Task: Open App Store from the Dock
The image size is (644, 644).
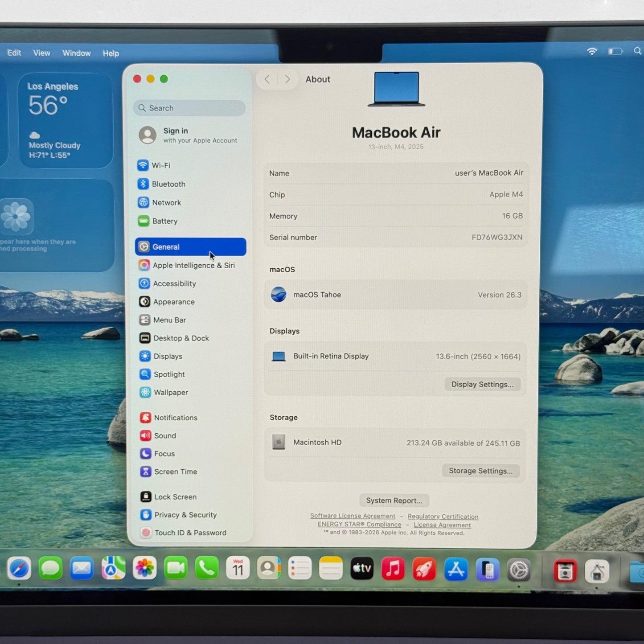Action: [455, 570]
